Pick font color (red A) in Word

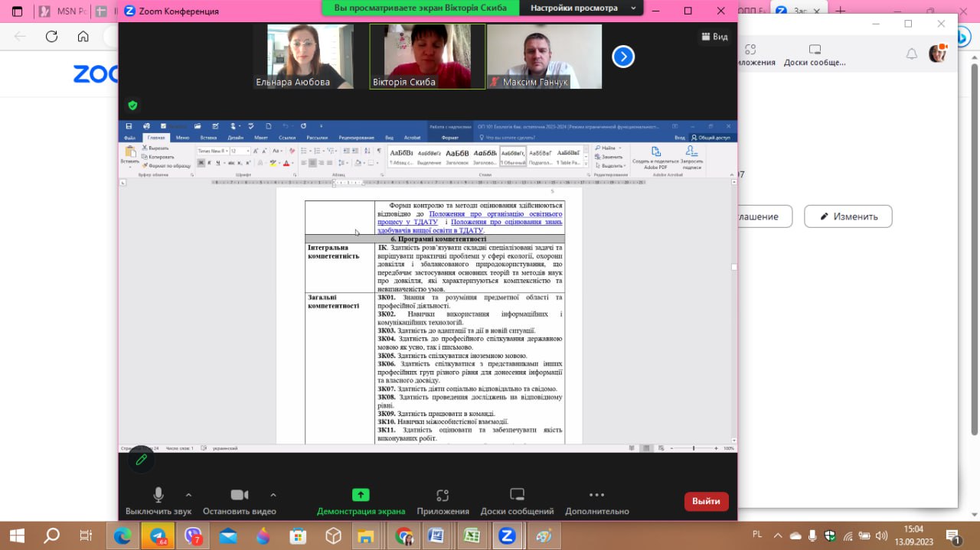click(x=286, y=163)
